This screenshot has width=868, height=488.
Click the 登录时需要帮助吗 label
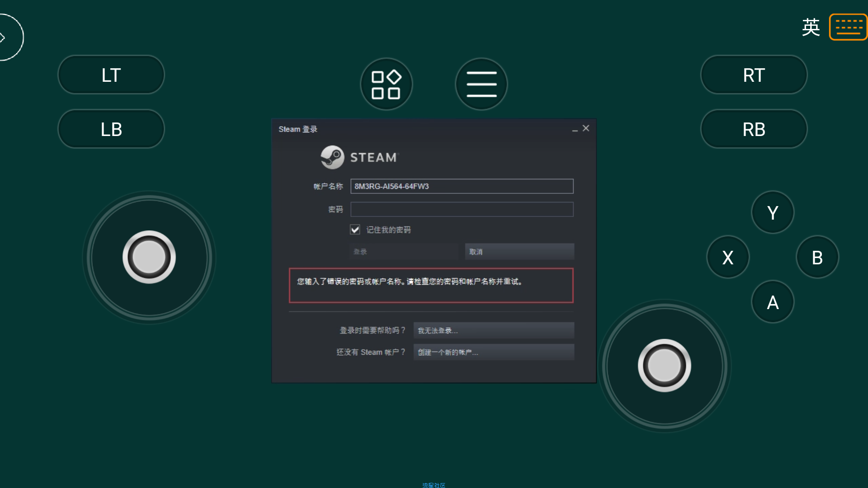[x=373, y=330]
